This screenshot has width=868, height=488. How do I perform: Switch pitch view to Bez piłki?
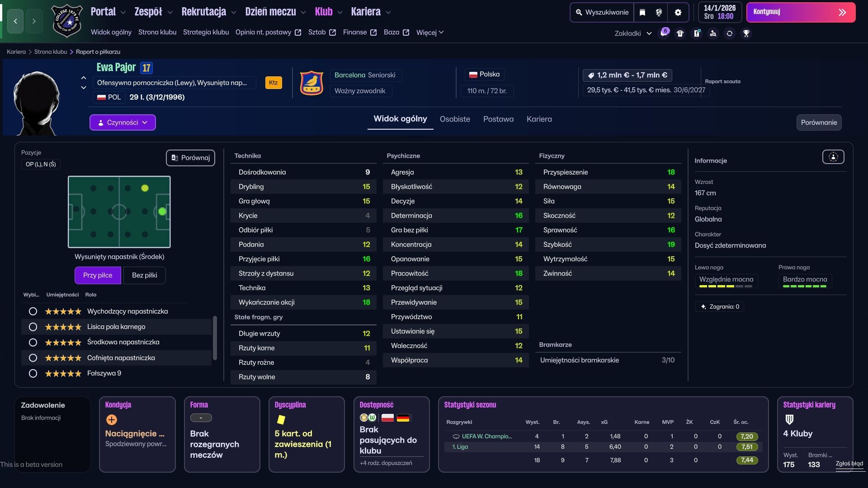click(144, 275)
